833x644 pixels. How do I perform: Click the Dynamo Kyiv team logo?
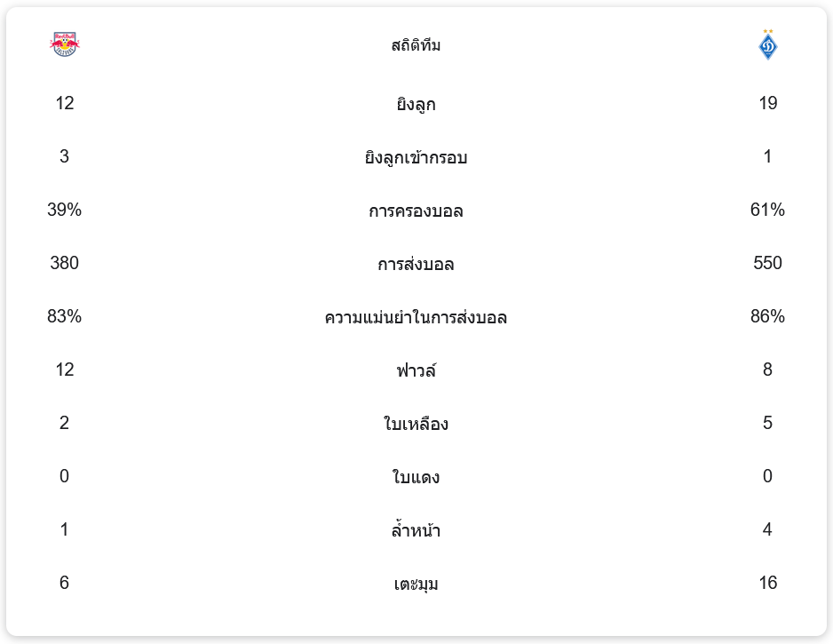point(767,44)
